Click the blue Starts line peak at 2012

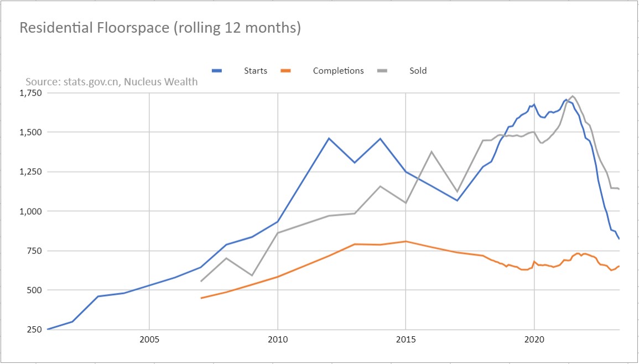[329, 138]
